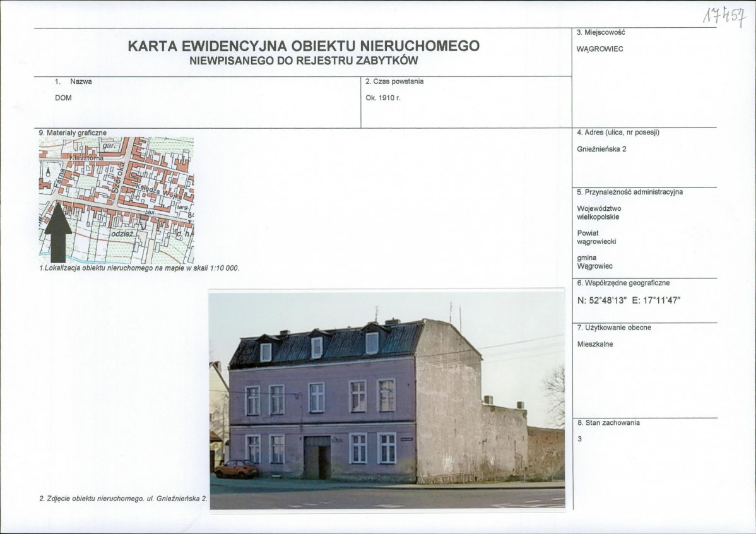Click subtitle "NIEWPISANEGO DO REJESTRU ZABYTKÓW"
Image resolution: width=756 pixels, height=534 pixels.
[x=304, y=61]
